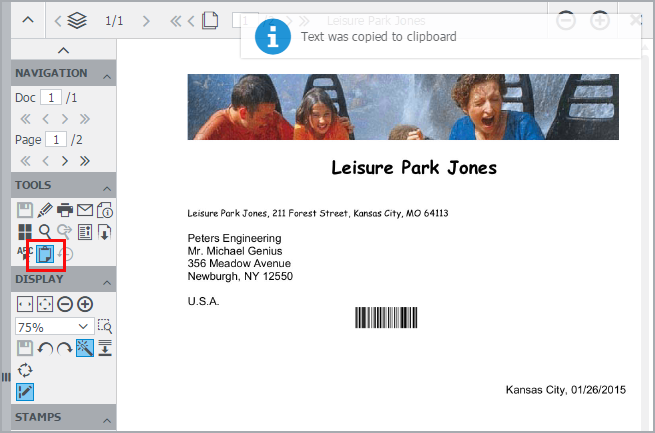This screenshot has height=433, width=655.
Task: Toggle the magic wand enhancement button
Action: [85, 348]
